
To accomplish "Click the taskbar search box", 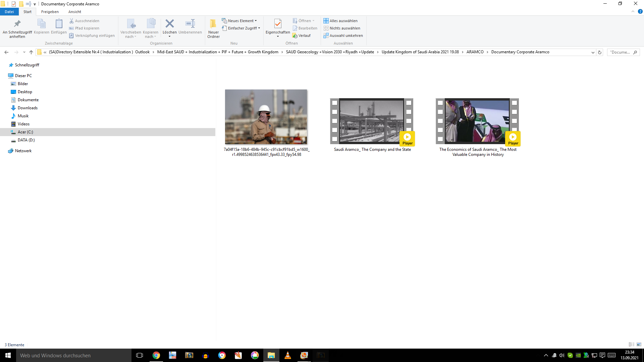I will (74, 355).
